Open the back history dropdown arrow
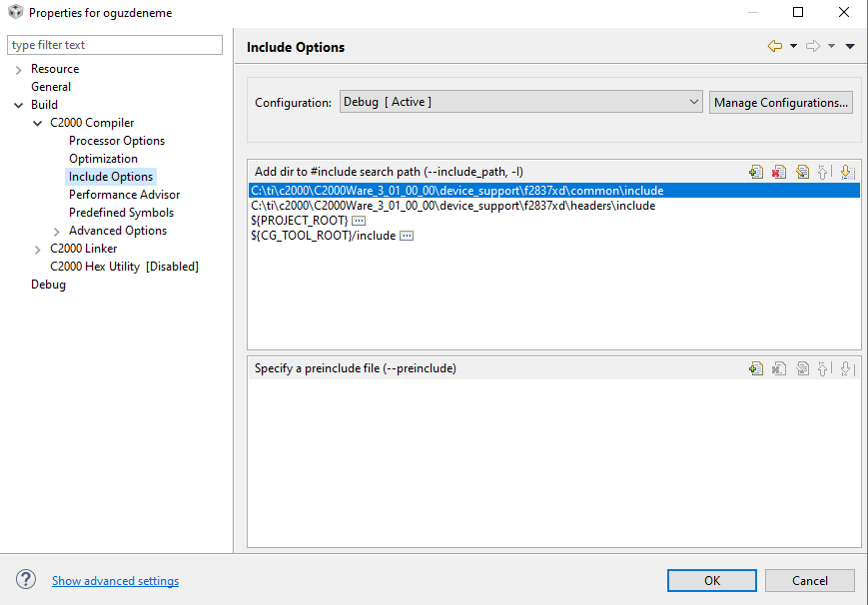 [793, 46]
